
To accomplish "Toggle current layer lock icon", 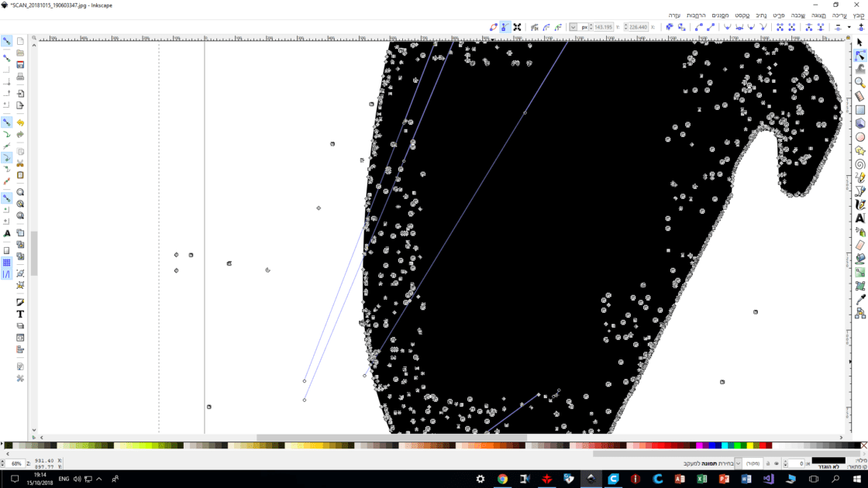I will point(768,464).
